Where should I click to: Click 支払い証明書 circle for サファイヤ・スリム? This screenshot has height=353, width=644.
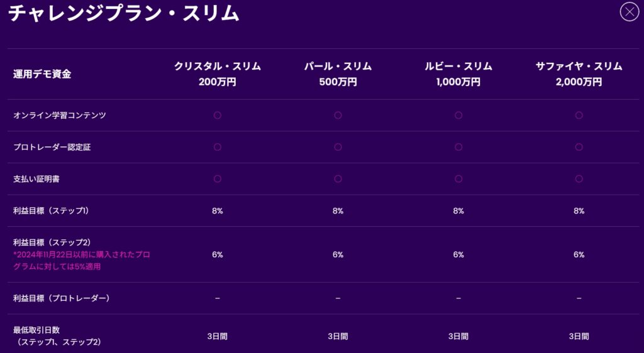tap(579, 179)
